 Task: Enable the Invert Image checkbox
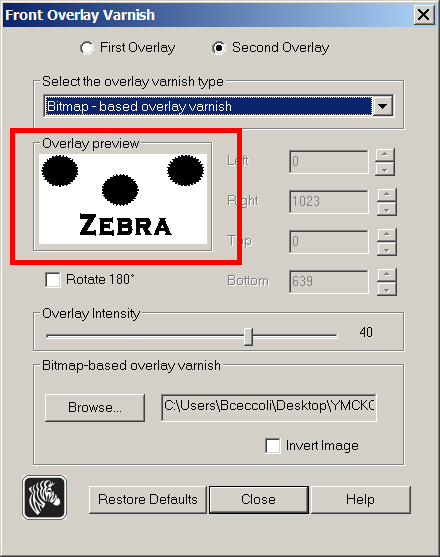(273, 445)
